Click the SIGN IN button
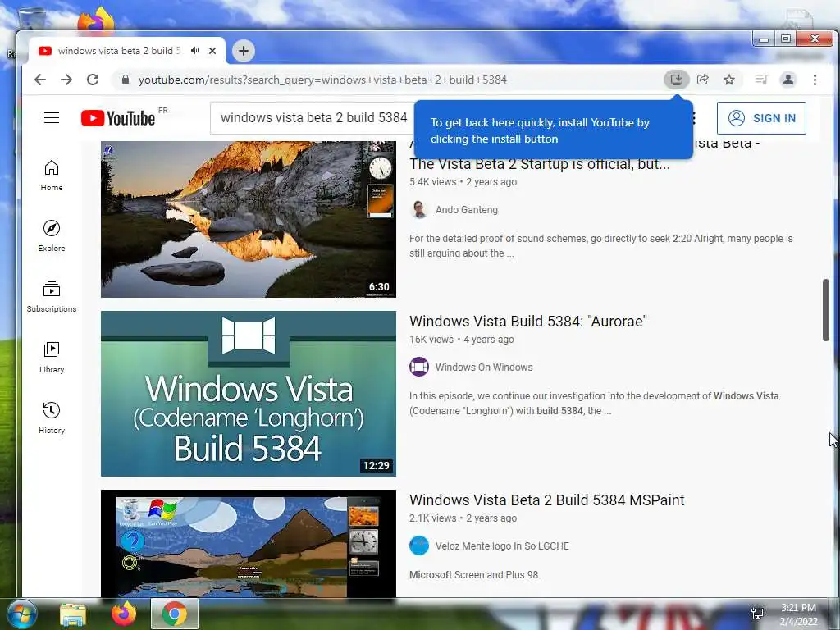The image size is (840, 630). [761, 118]
